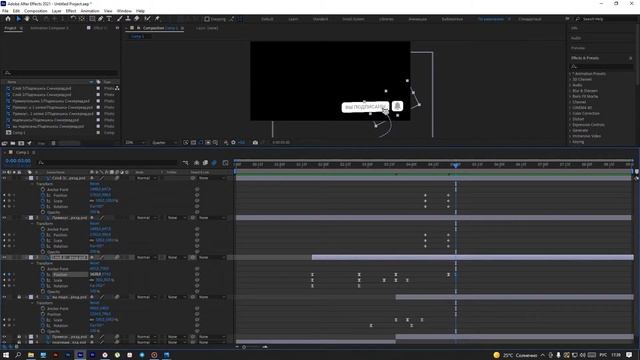640x360 pixels.
Task: Hide layer 1 using eye toggle
Action: pyautogui.click(x=4, y=178)
